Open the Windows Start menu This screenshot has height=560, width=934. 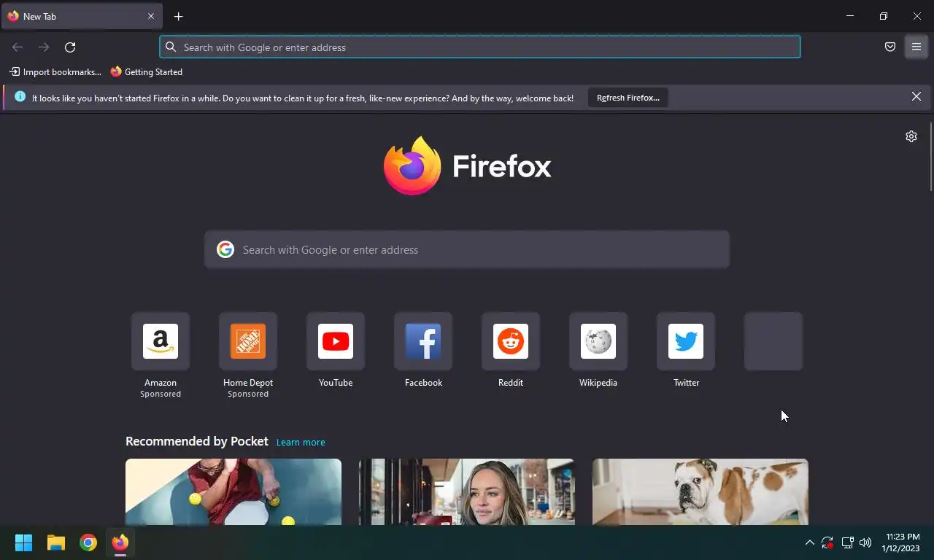[24, 542]
